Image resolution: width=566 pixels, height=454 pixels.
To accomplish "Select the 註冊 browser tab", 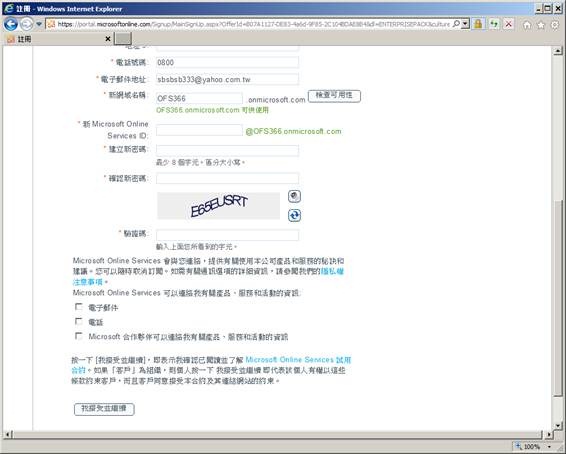I will [58, 39].
